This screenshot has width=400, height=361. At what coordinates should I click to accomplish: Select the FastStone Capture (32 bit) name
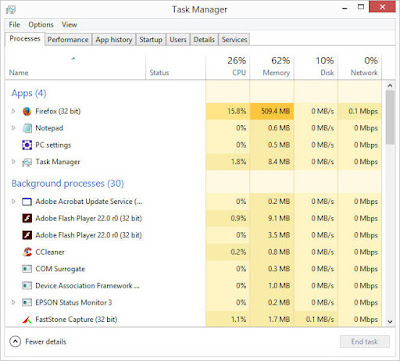tap(76, 319)
